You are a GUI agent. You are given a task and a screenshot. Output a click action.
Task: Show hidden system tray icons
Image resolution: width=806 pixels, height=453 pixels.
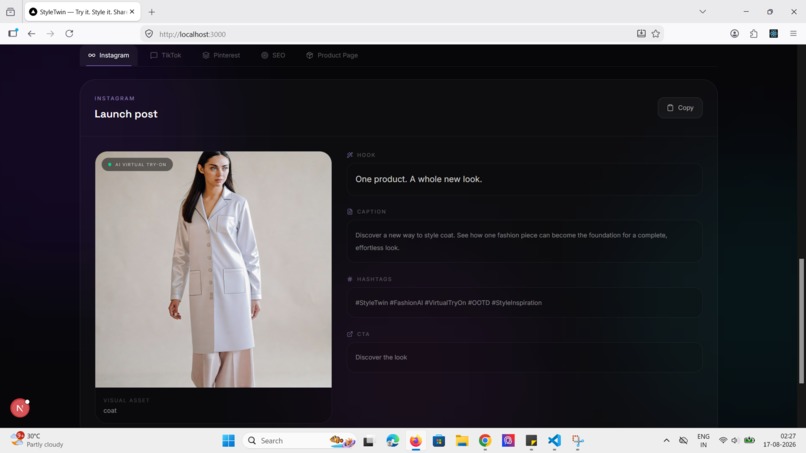pos(666,440)
